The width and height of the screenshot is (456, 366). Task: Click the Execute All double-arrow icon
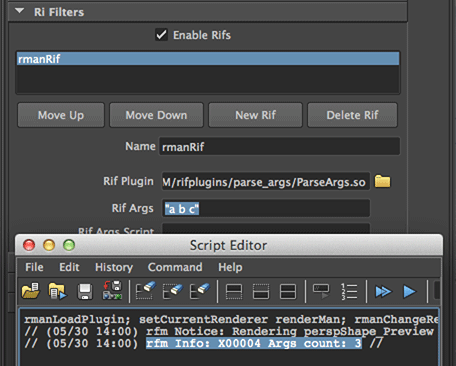click(x=383, y=292)
